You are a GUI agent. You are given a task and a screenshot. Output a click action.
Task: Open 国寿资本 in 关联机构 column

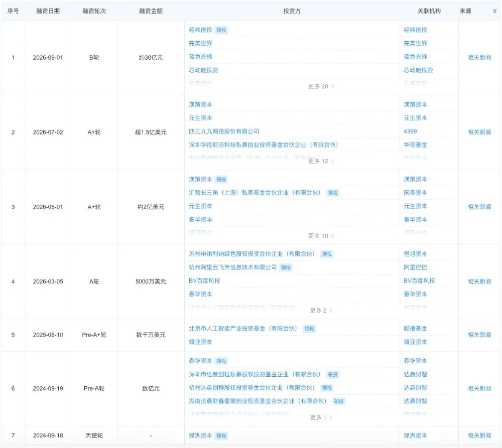click(415, 193)
